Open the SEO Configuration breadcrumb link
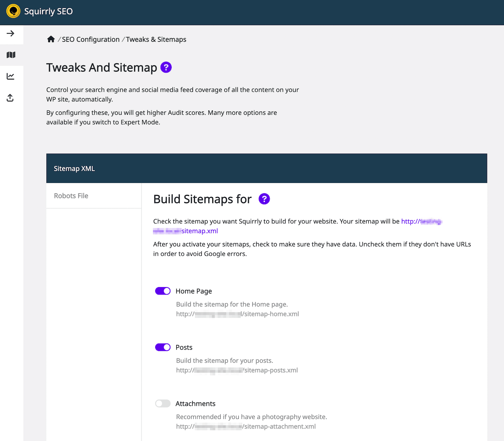The height and width of the screenshot is (441, 504). (90, 39)
